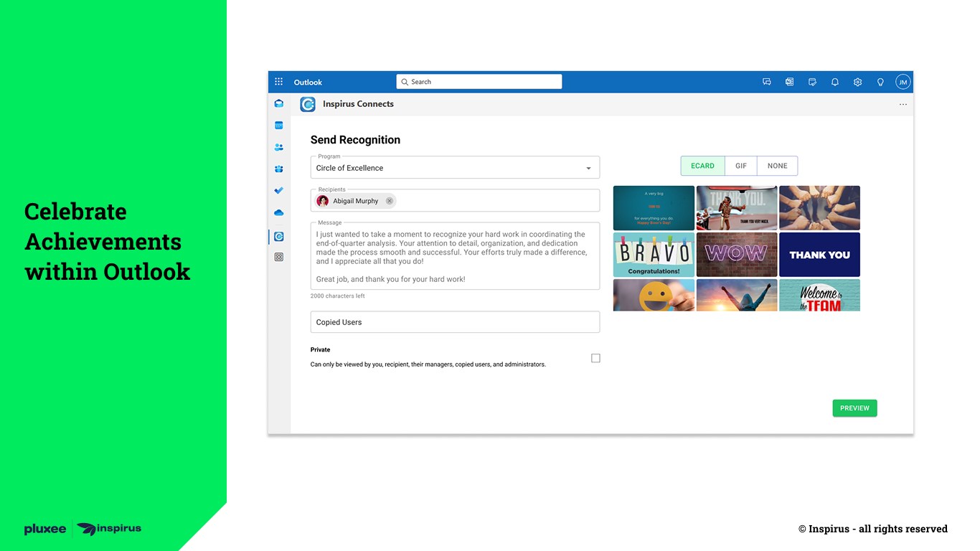The image size is (980, 551).
Task: Open the Mail icon in sidebar
Action: click(279, 103)
